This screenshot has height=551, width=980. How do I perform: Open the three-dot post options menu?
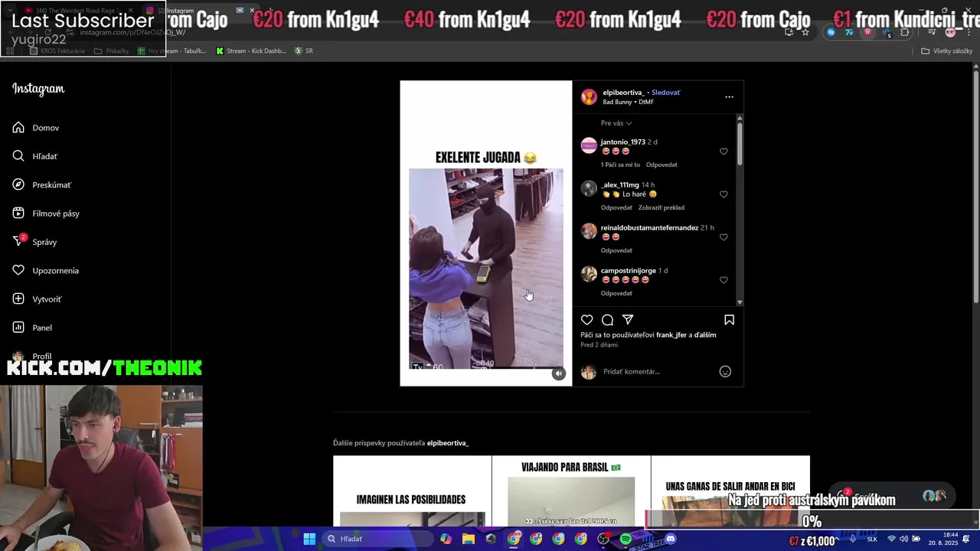729,97
